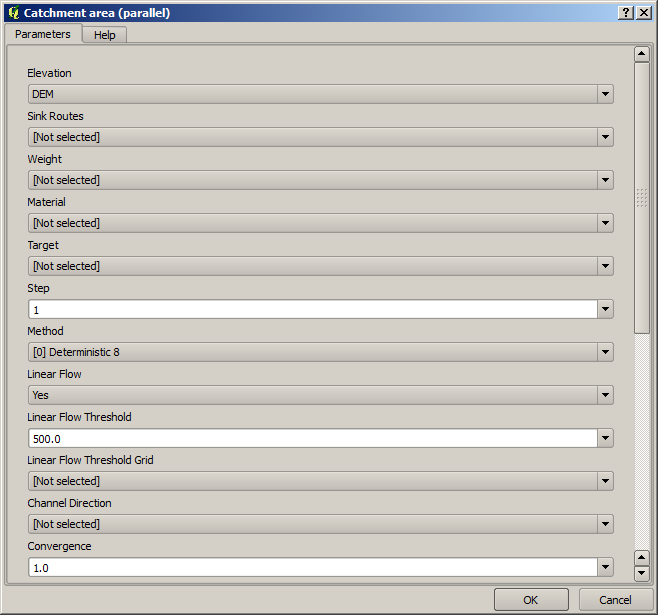658x615 pixels.
Task: Click the title bar help question mark
Action: [x=625, y=12]
